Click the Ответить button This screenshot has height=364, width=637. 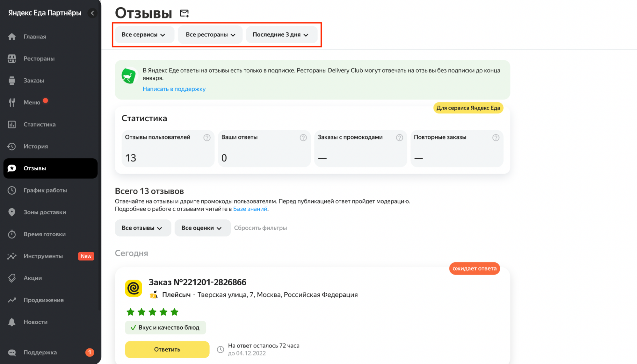167,350
